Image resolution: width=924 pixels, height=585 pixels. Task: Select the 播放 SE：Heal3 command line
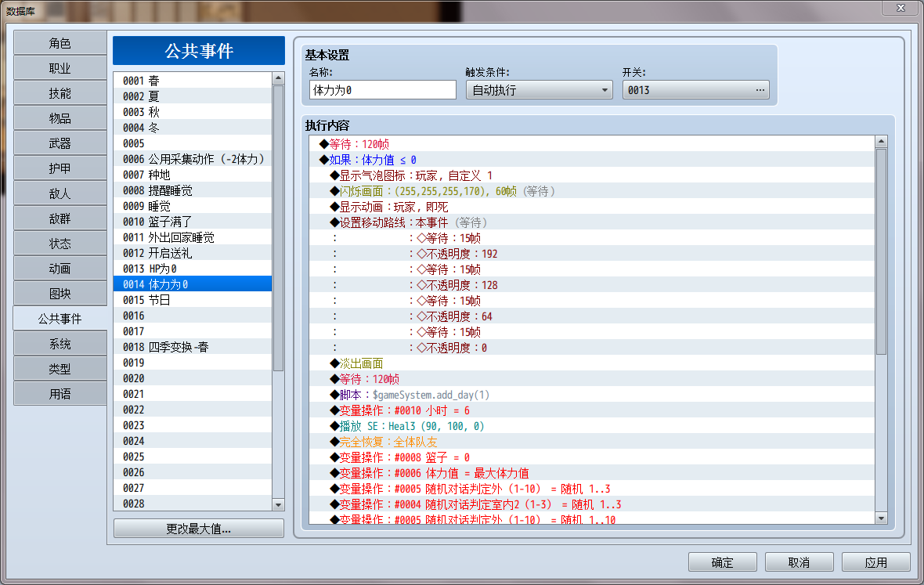tap(592, 426)
